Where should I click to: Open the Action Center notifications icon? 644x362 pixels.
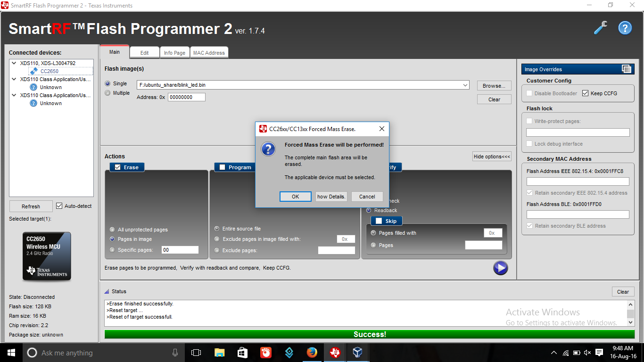[x=599, y=353]
